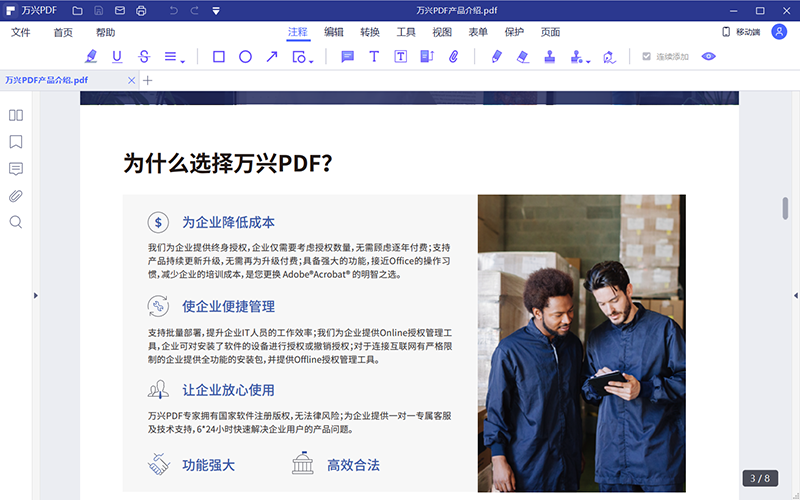Switch to the 页面 tab

[x=551, y=32]
